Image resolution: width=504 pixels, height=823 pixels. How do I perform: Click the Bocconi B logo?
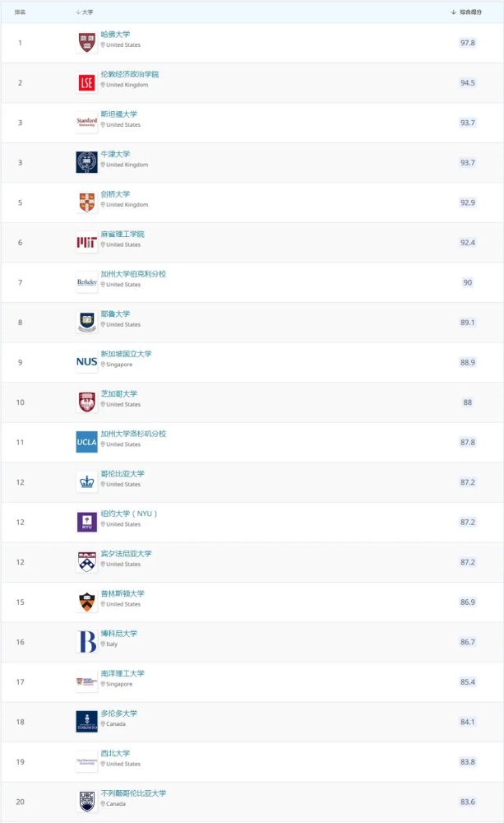tap(86, 642)
